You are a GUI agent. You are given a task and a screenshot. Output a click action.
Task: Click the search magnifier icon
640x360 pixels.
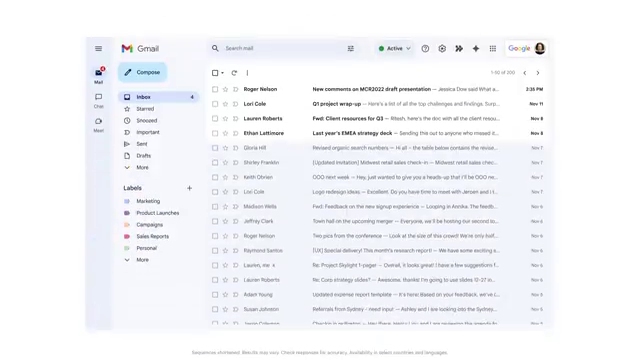click(x=215, y=48)
